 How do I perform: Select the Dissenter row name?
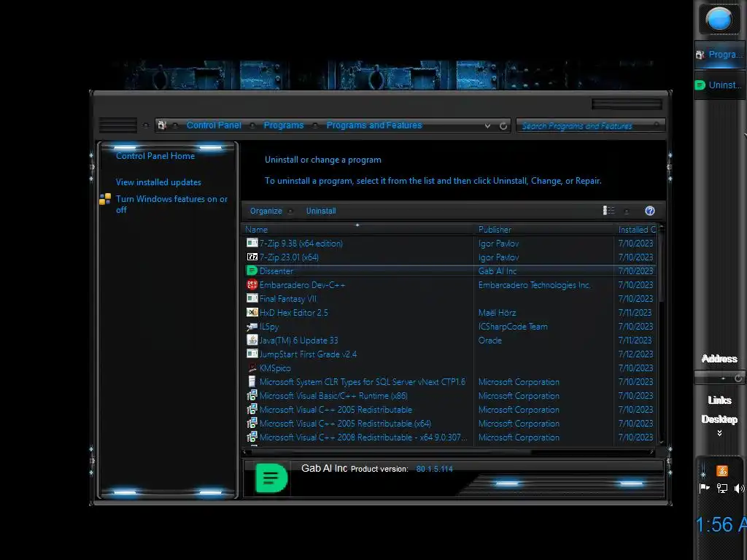276,271
